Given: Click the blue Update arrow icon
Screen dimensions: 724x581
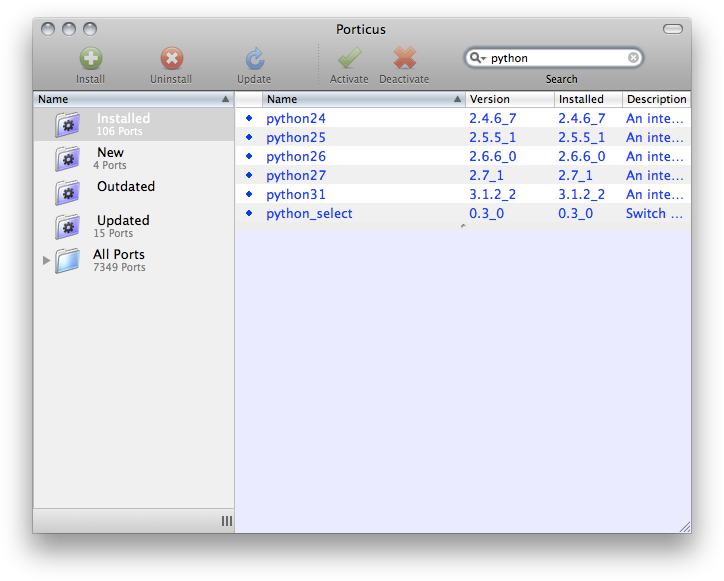Looking at the screenshot, I should pos(254,59).
